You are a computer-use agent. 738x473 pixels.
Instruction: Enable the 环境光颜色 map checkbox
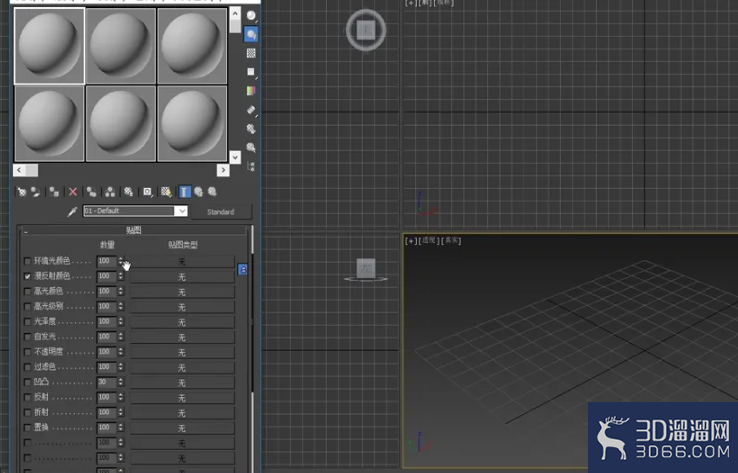(x=27, y=261)
